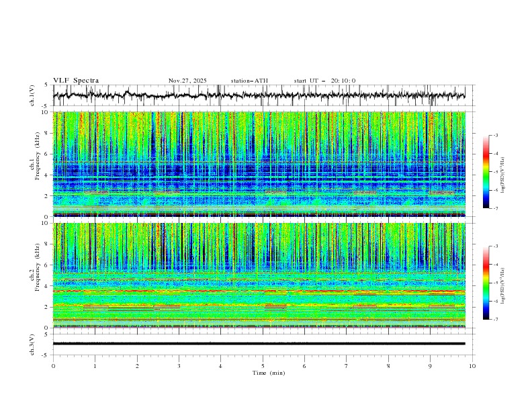Click the "ch.3(V)" waveform axis label
Screen dimensions: 532x411
tap(32, 345)
